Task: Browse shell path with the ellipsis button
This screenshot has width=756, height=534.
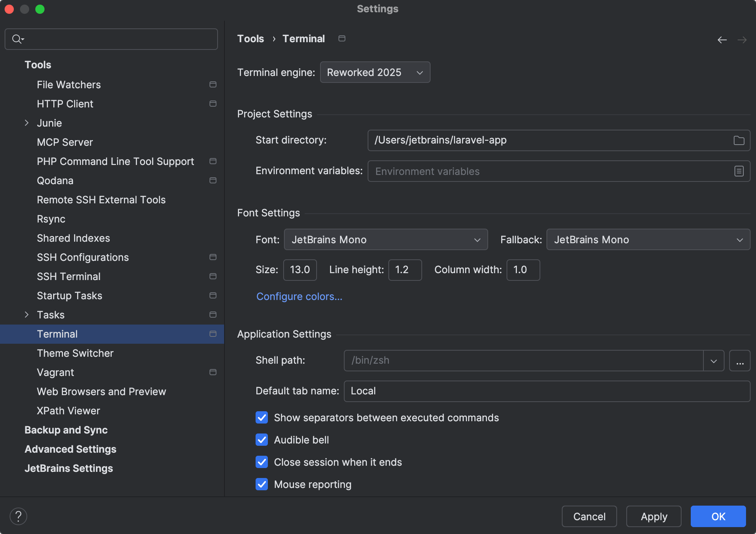Action: pos(740,361)
